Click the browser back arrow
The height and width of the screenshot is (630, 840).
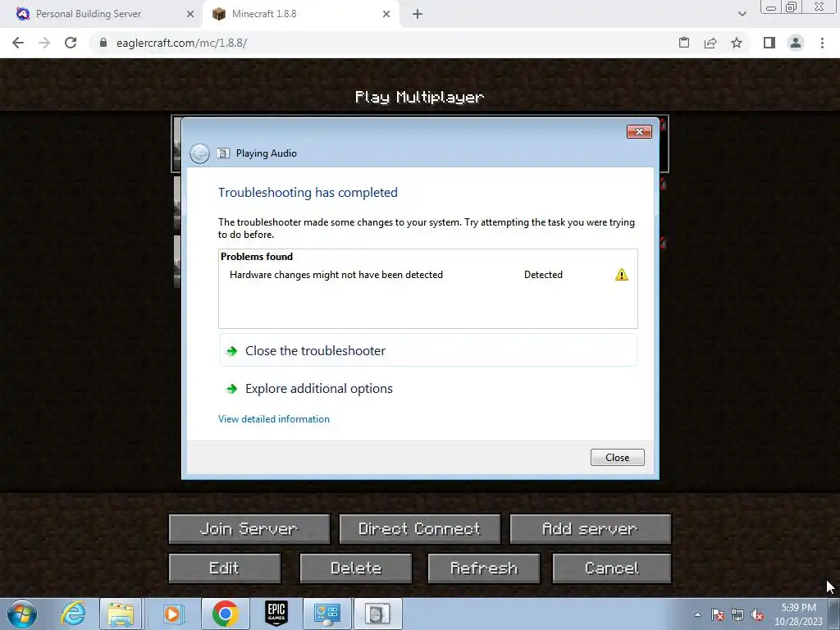18,43
